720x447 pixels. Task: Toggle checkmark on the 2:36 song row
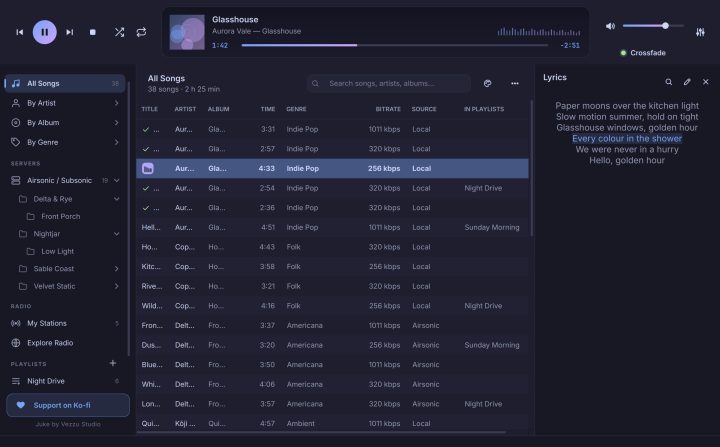coord(146,208)
